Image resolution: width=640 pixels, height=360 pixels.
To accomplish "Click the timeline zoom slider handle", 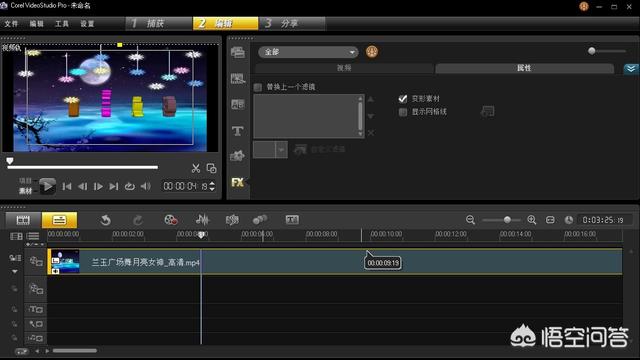I will 507,220.
